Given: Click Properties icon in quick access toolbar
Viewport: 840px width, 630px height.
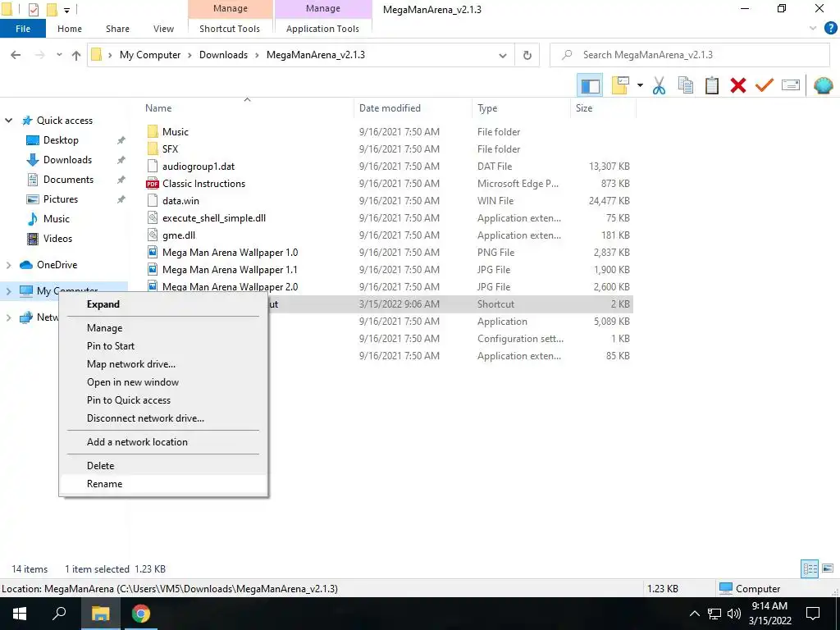Looking at the screenshot, I should click(34, 9).
